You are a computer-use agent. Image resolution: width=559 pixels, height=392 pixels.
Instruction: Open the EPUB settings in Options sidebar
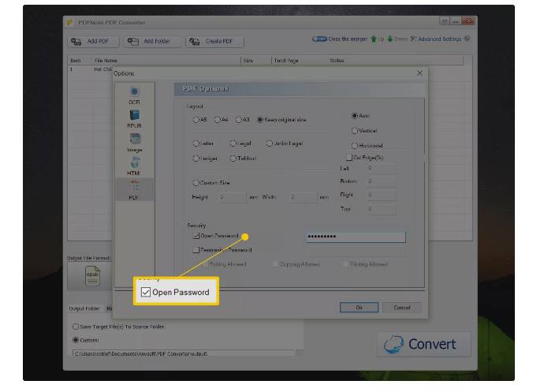pos(134,118)
